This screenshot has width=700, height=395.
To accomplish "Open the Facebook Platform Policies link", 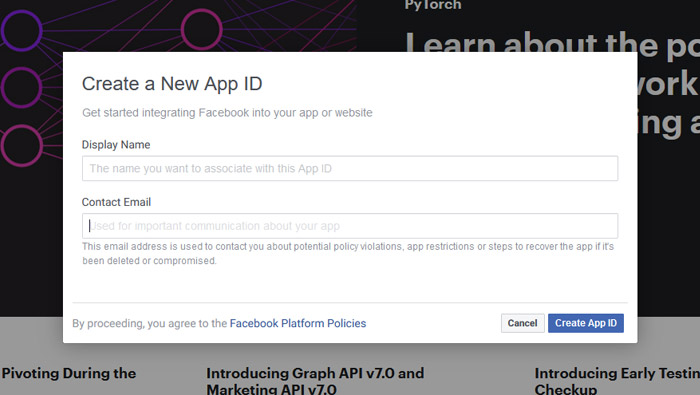I will 298,323.
